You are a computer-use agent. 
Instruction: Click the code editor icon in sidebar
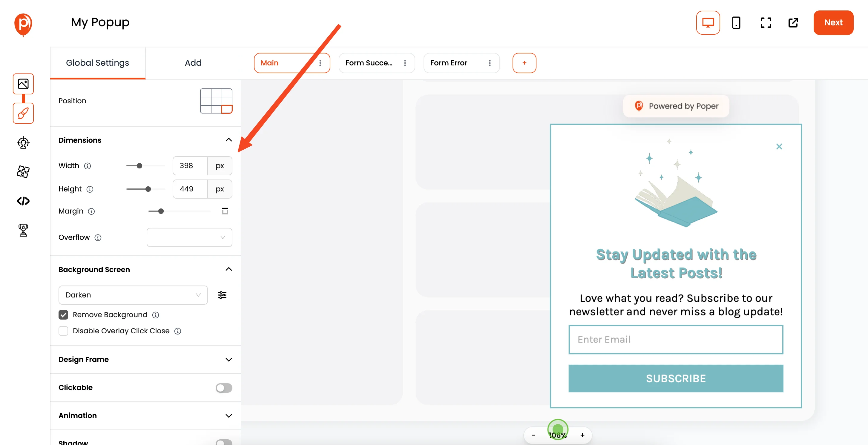tap(23, 200)
